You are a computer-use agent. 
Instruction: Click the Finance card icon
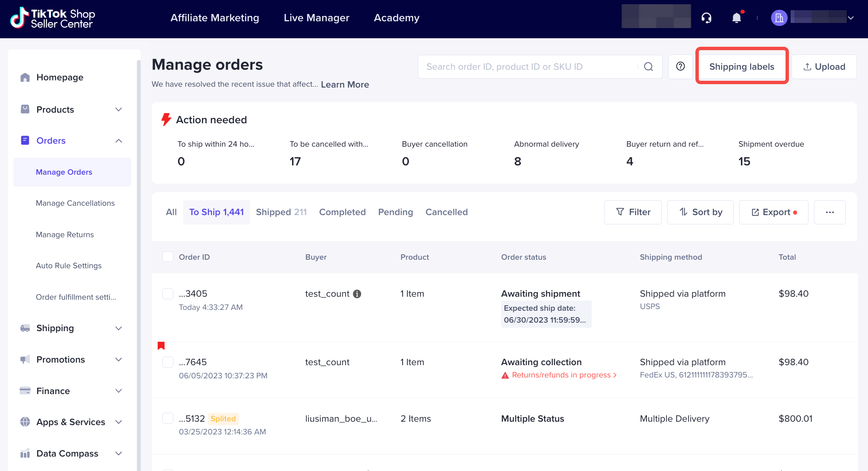coord(25,391)
